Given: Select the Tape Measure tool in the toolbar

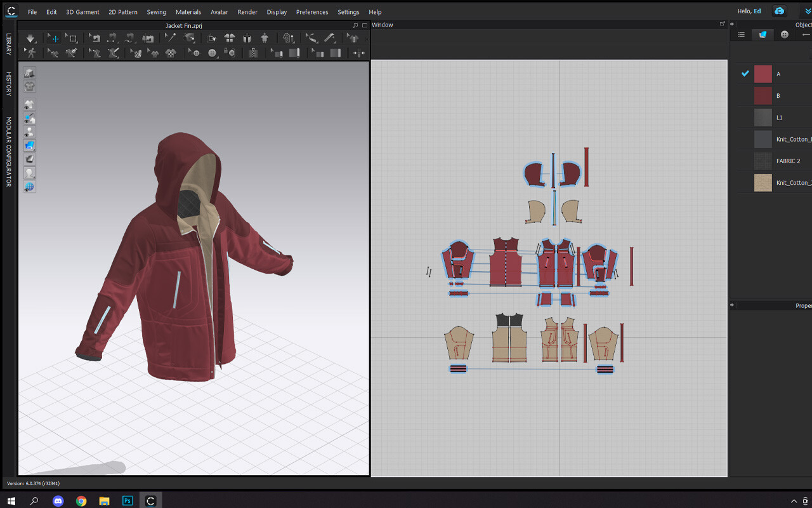Looking at the screenshot, I should click(x=330, y=38).
